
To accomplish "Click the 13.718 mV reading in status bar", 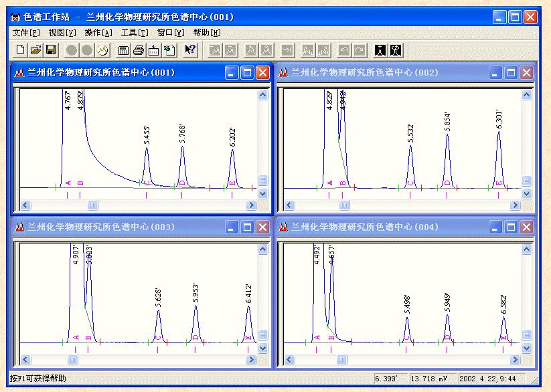I will (429, 379).
